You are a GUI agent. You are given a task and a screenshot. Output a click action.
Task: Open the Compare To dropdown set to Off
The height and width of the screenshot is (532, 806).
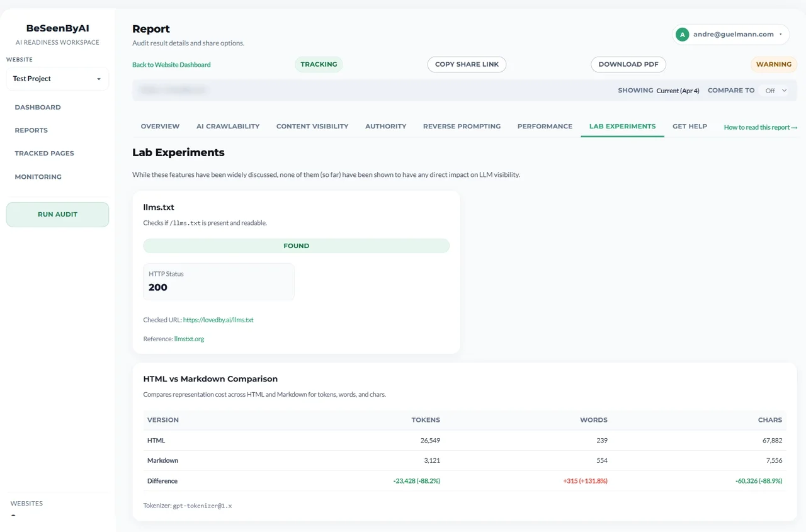[x=775, y=91]
